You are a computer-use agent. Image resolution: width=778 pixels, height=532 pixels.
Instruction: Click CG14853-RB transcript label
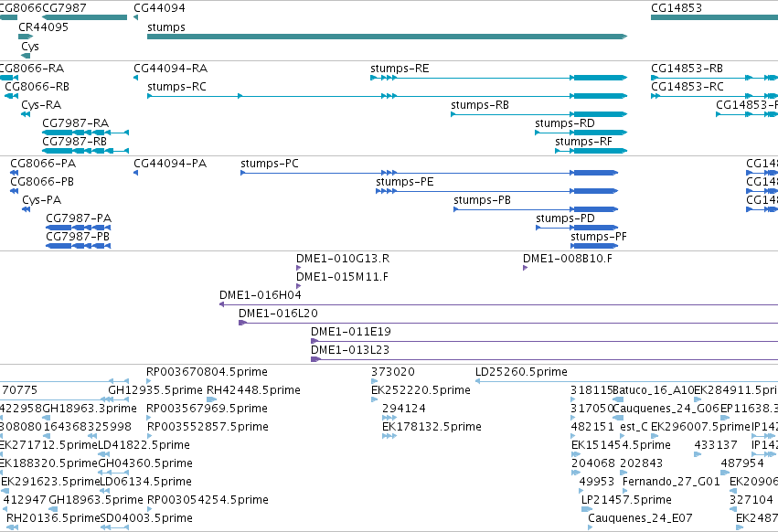pyautogui.click(x=687, y=68)
